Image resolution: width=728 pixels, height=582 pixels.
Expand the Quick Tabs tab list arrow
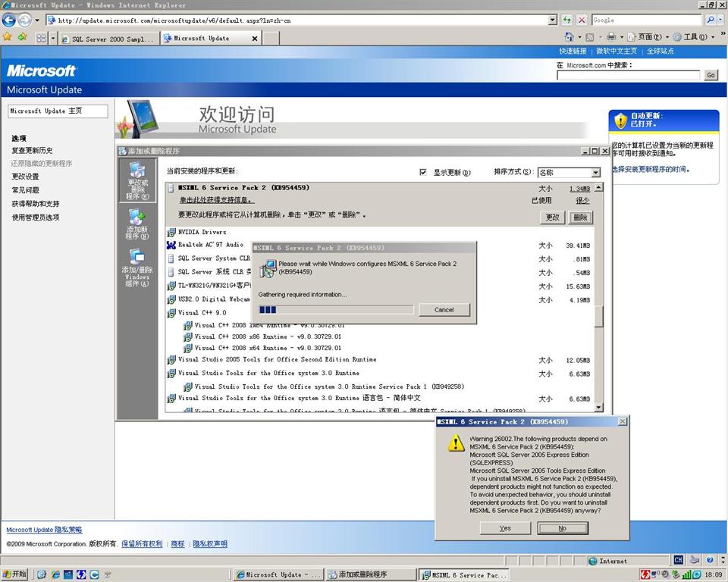53,39
